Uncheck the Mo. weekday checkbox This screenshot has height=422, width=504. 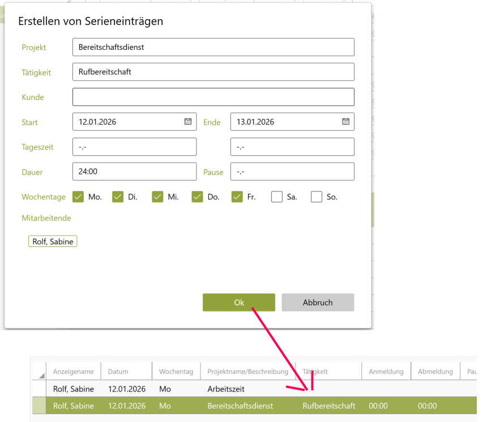[78, 197]
